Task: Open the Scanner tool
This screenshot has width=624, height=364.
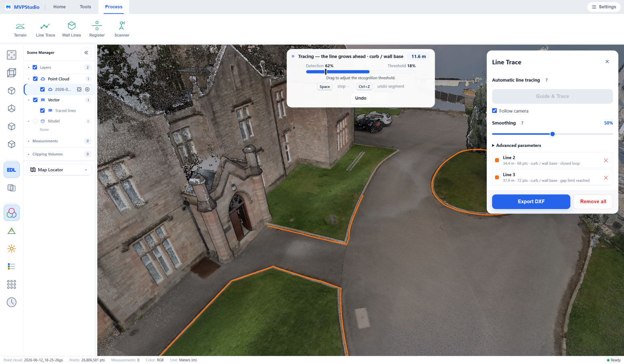Action: tap(122, 30)
